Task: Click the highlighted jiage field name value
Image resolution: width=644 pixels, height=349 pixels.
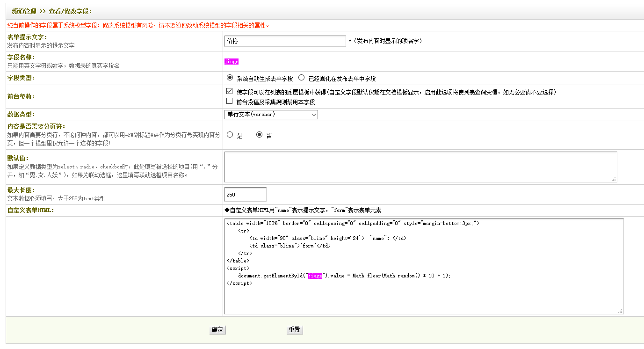Action: [x=232, y=61]
